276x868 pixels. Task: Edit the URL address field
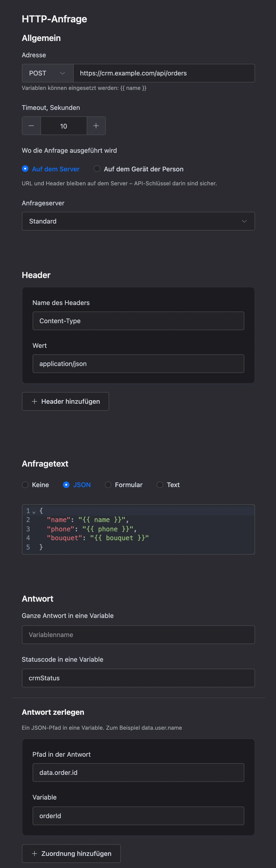click(x=164, y=73)
